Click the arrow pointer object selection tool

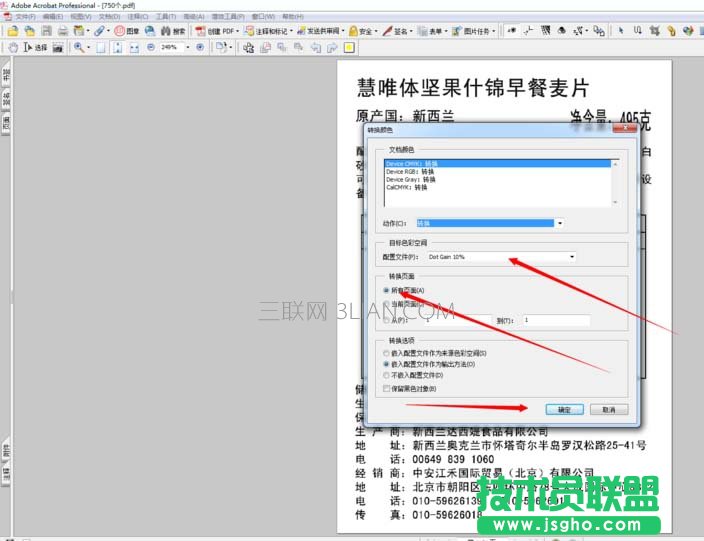pyautogui.click(x=621, y=31)
